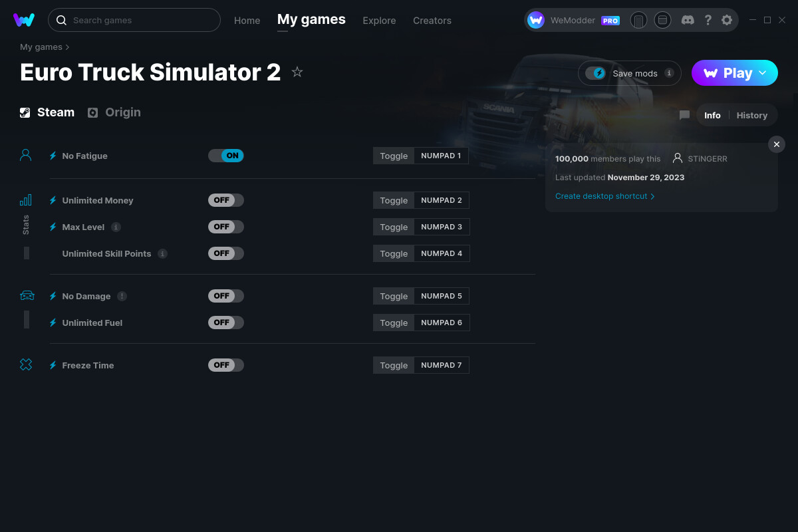The image size is (798, 532).
Task: Click the STiNGERR author icon
Action: [678, 158]
